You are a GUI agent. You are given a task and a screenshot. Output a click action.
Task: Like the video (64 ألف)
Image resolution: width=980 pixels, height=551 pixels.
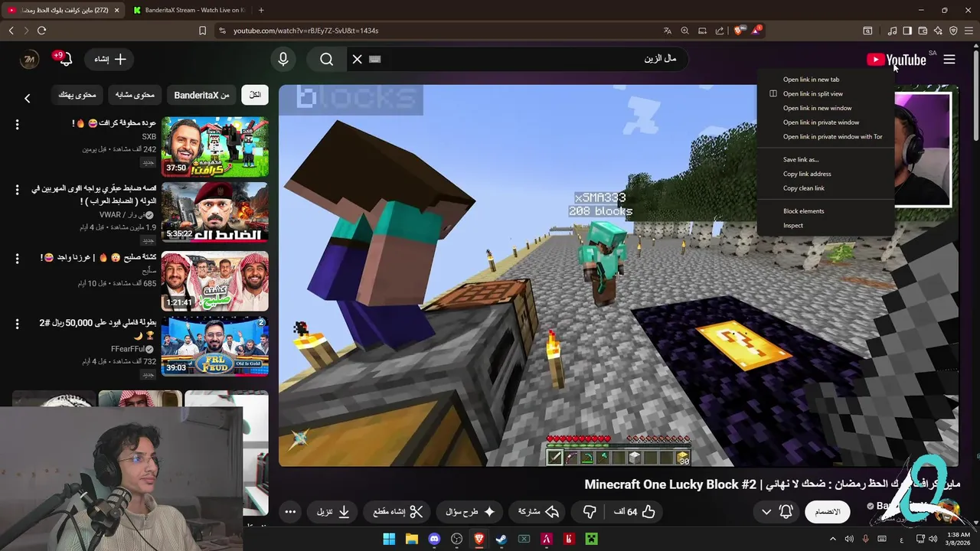[635, 511]
